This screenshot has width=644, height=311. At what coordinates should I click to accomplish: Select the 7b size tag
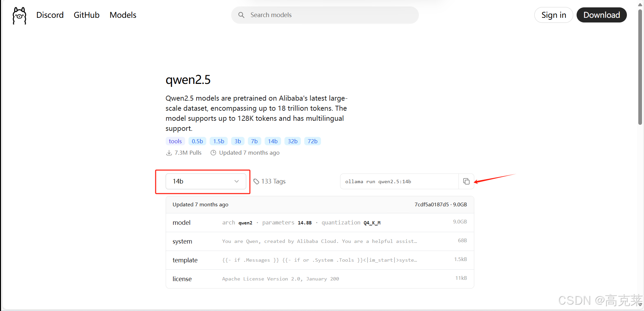click(x=254, y=141)
